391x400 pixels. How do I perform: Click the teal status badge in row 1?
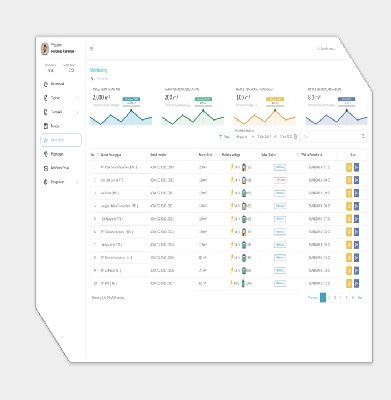[x=280, y=167]
